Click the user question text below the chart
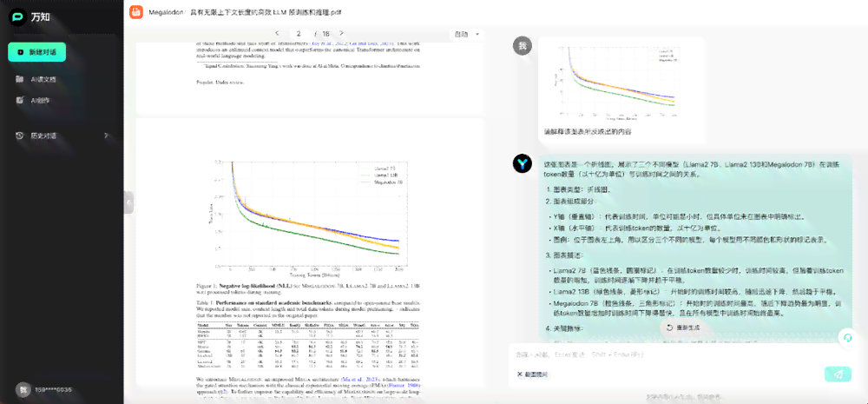 click(x=588, y=132)
